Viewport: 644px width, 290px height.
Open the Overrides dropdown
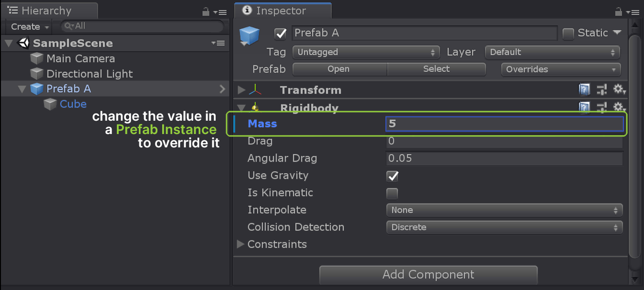[x=561, y=69]
